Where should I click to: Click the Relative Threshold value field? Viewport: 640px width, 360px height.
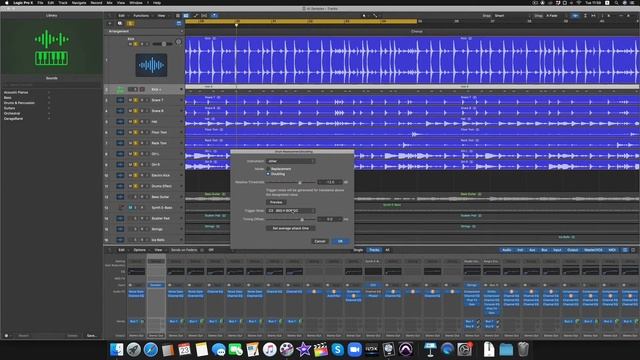point(329,182)
